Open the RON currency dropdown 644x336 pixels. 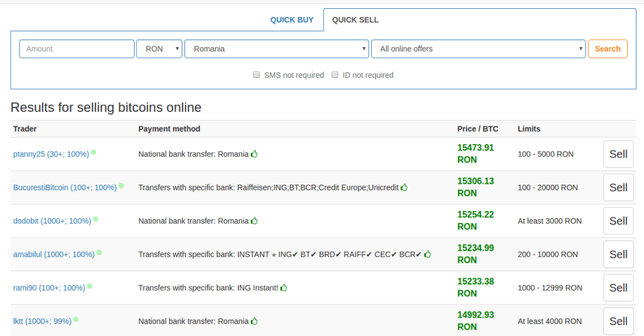pos(159,49)
